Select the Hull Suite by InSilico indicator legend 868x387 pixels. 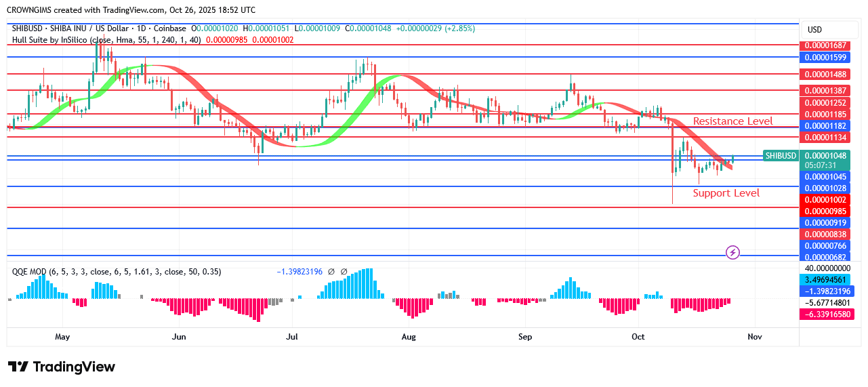pos(106,40)
